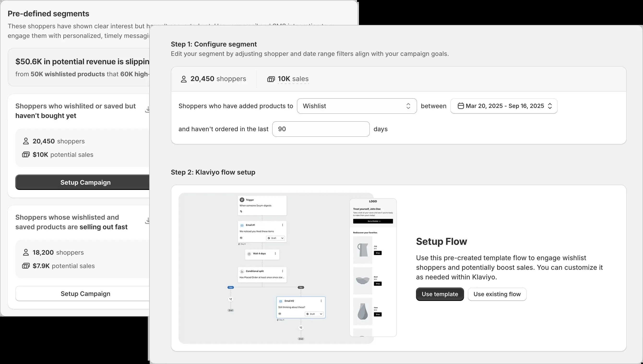Screen dimensions: 643x364
Task: Open the Mar 20 - Sep 16 date range selector
Action: pos(504,106)
